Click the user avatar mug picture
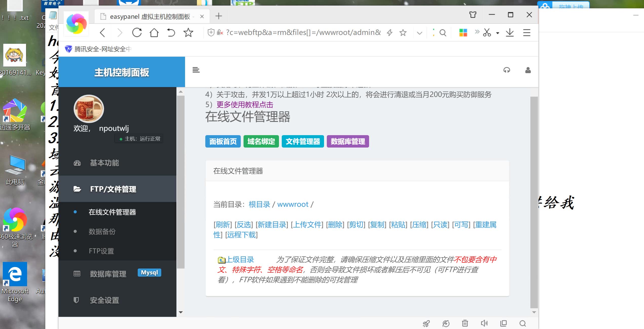Screen dimensions: 644x329 (89, 109)
